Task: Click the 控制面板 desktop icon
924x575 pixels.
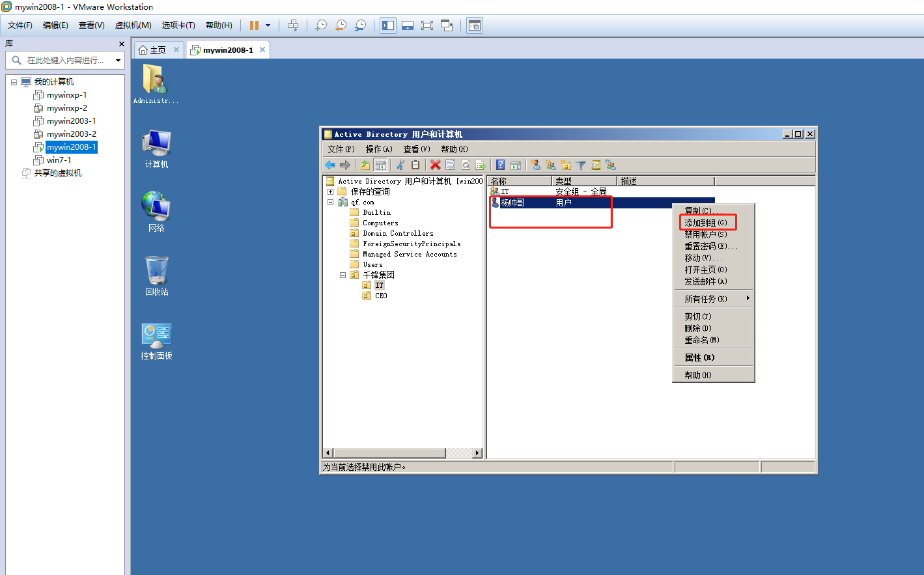Action: (x=156, y=341)
